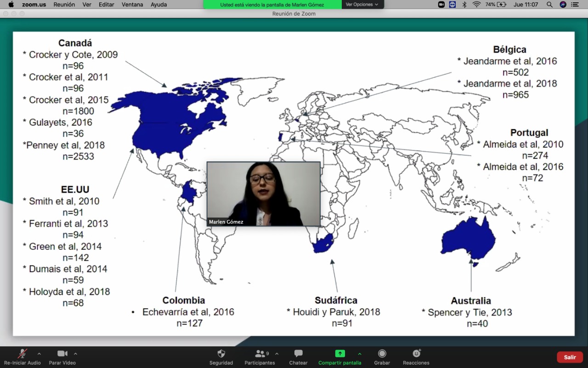The width and height of the screenshot is (588, 368).
Task: Click the green screen-viewing notice for Marlen Gómez
Action: 272,5
